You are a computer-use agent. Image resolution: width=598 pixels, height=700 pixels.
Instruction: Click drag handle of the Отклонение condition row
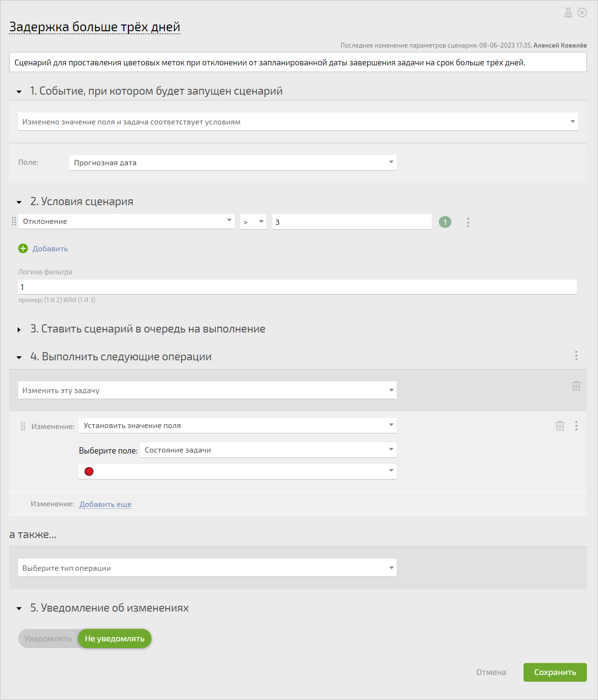coord(14,221)
